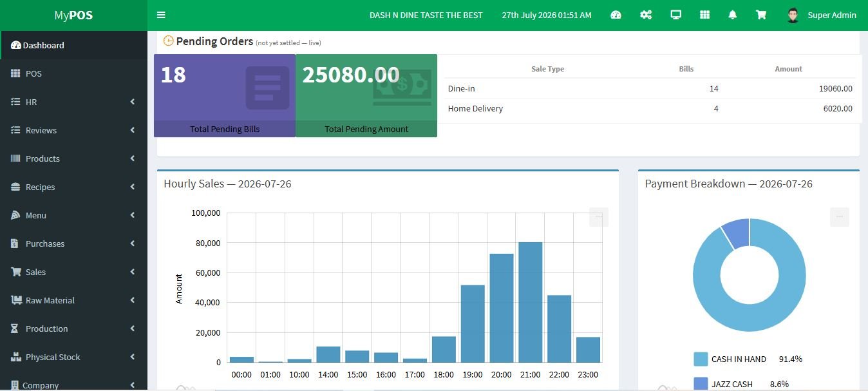Click the Dine-in row label
This screenshot has width=868, height=391.
click(x=462, y=88)
